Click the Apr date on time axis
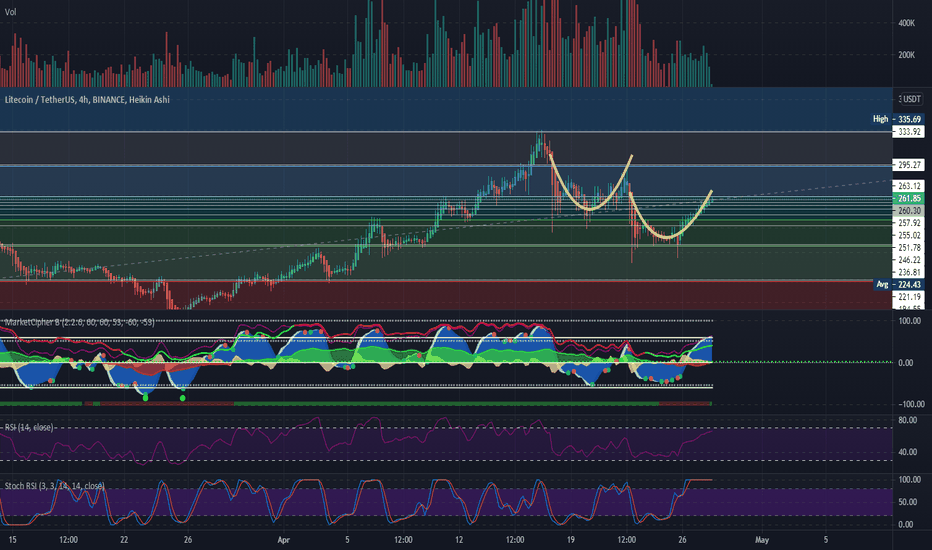The height and width of the screenshot is (550, 932). click(x=284, y=540)
